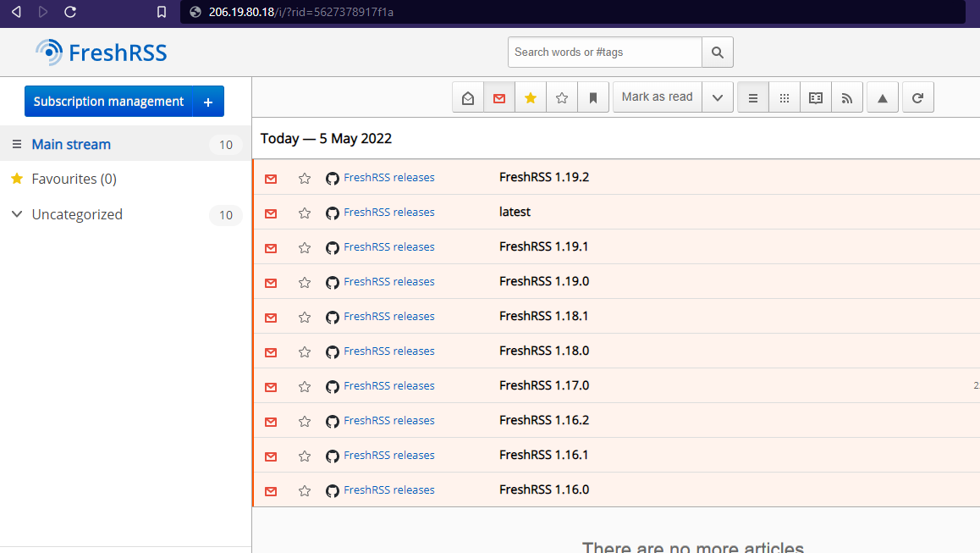Viewport: 980px width, 553px height.
Task: Toggle show non-favourites filter
Action: tap(562, 97)
